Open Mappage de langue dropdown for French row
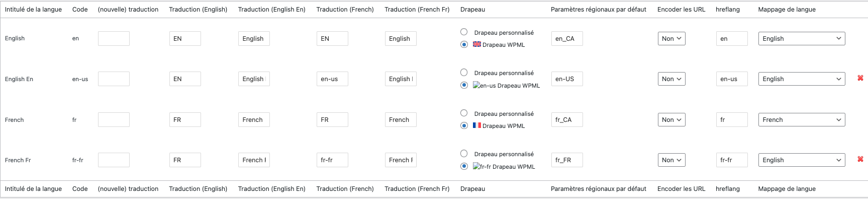Image resolution: width=868 pixels, height=199 pixels. click(802, 119)
